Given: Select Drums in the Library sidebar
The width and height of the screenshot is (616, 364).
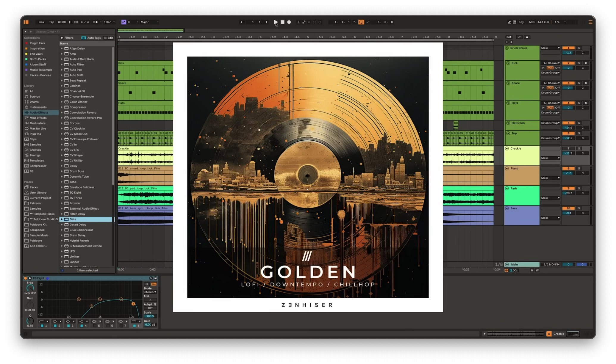Looking at the screenshot, I should pyautogui.click(x=34, y=102).
